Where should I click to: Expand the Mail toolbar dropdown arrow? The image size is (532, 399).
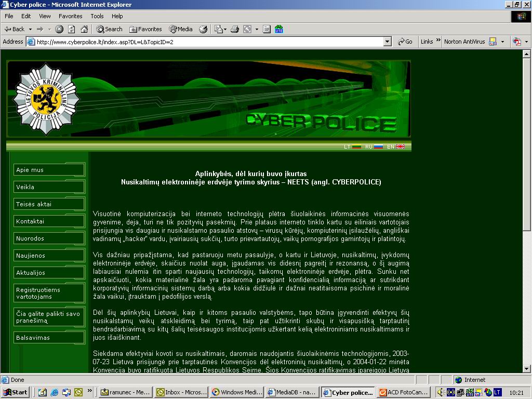click(225, 29)
